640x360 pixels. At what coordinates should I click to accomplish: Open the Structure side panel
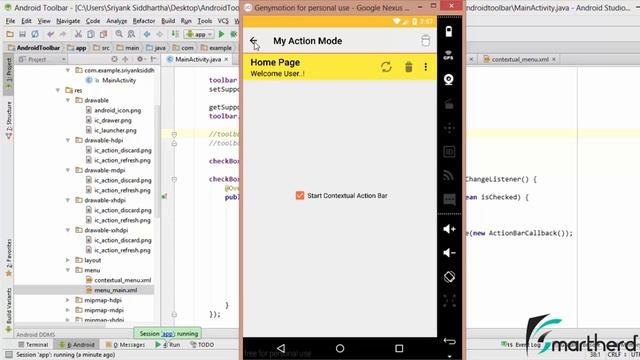pos(9,120)
